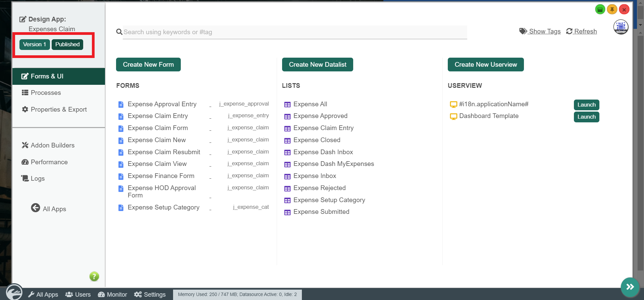Open the Version 1 selector
Image resolution: width=644 pixels, height=300 pixels.
coord(35,45)
